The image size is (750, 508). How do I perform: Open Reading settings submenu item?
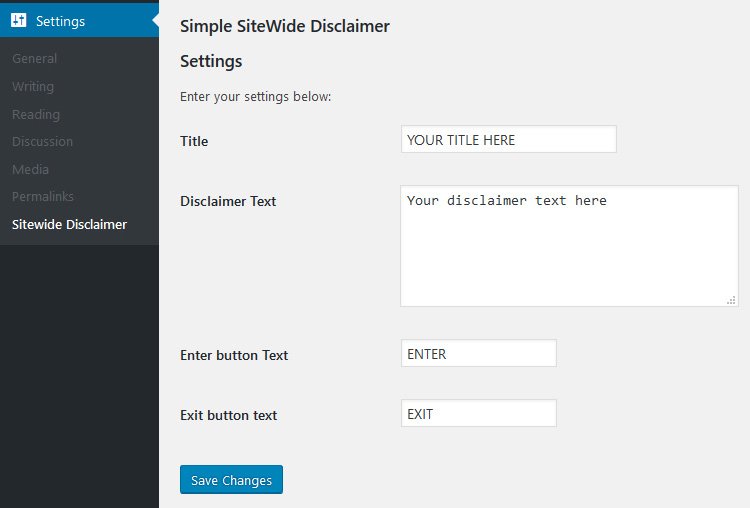pyautogui.click(x=36, y=114)
